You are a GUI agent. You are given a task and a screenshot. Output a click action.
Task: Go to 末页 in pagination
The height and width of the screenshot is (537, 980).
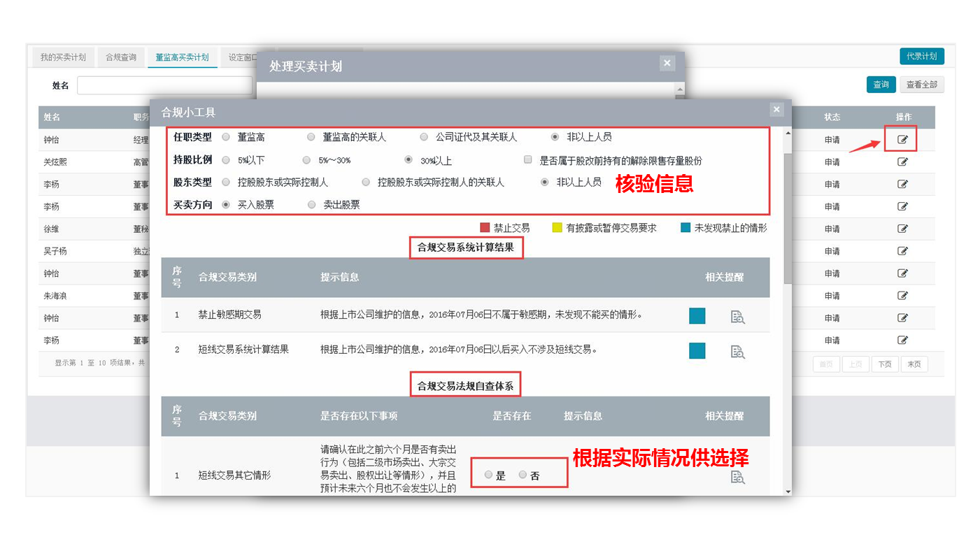click(x=914, y=364)
